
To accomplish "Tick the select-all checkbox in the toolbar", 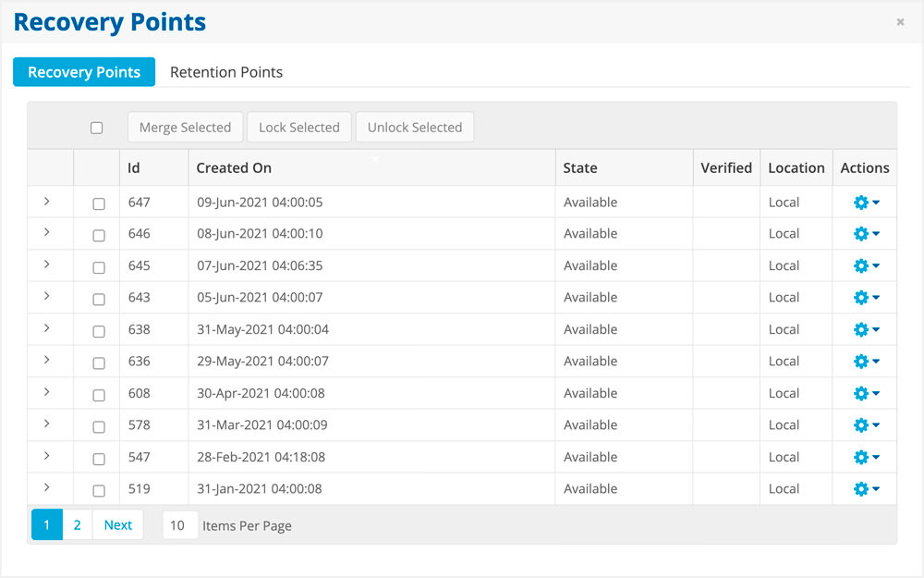I will (97, 128).
